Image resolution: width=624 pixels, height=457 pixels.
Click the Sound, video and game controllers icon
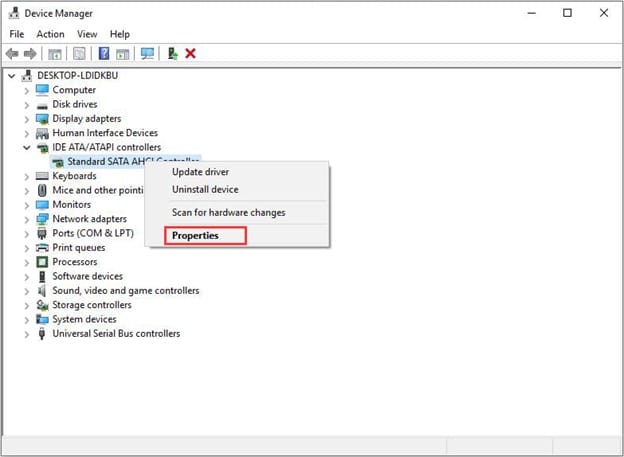pos(42,291)
